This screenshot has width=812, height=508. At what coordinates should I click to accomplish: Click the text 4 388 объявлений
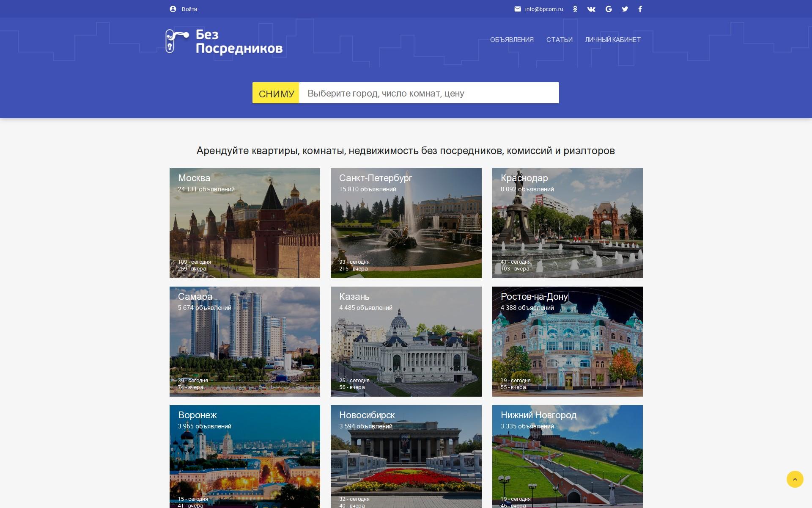click(527, 308)
